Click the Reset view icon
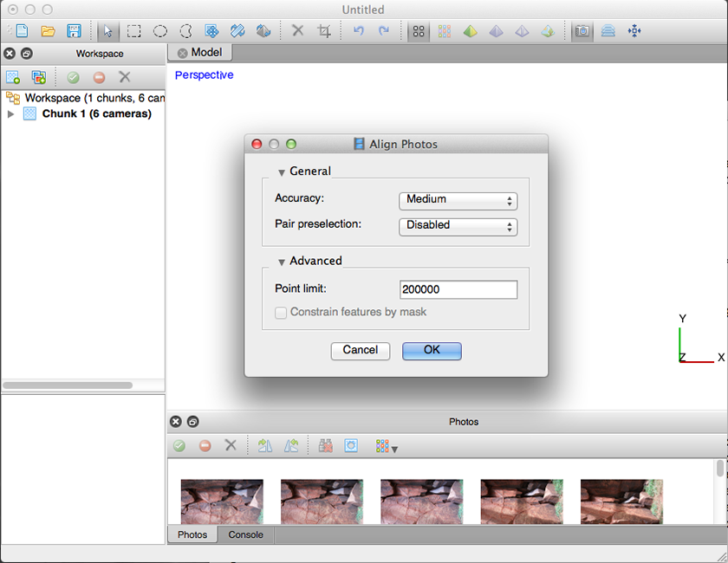 point(634,31)
